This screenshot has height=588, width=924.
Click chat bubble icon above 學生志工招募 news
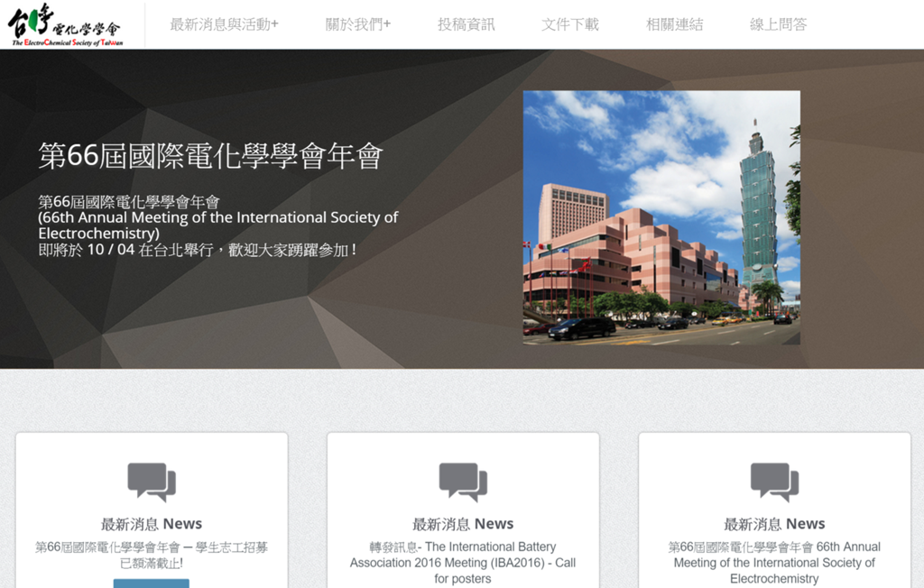tap(152, 482)
